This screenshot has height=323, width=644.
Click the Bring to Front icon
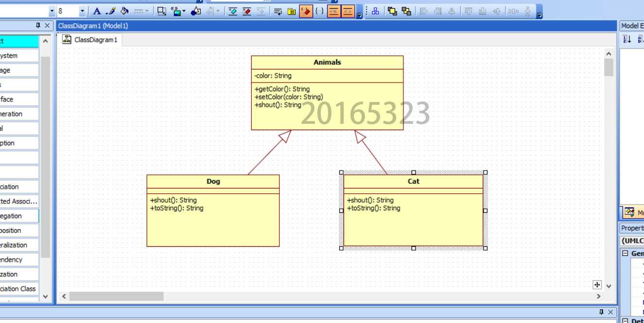392,11
